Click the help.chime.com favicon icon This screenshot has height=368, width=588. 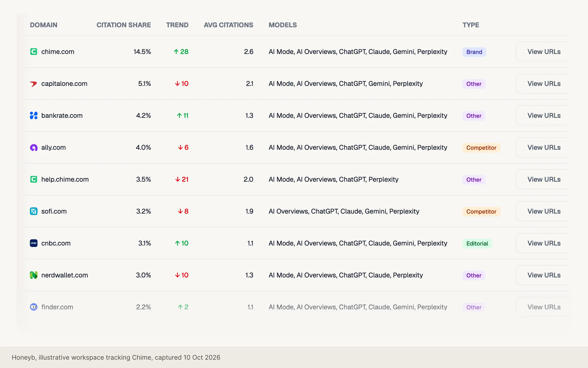click(x=34, y=179)
